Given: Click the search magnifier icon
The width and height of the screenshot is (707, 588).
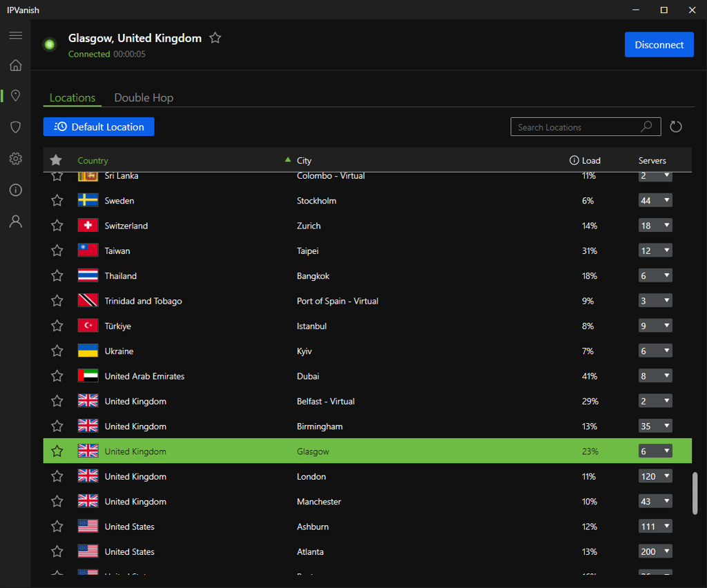Looking at the screenshot, I should pos(646,126).
